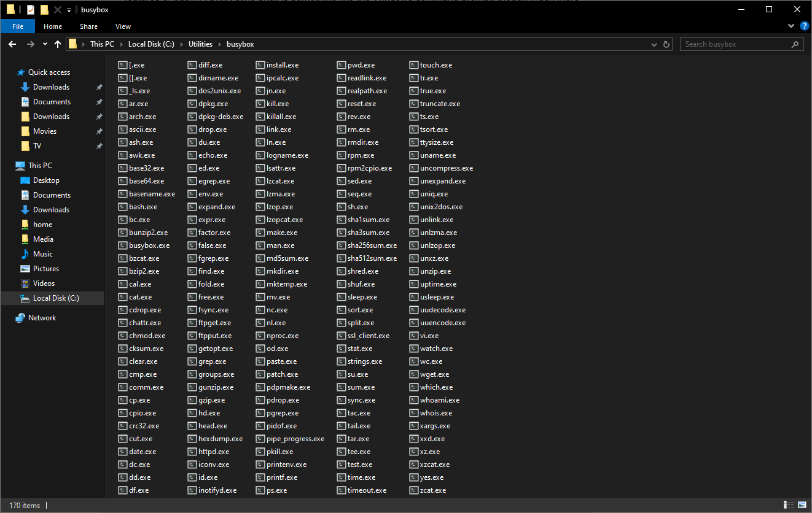Open pinned TV folder in Quick access
This screenshot has width=812, height=513.
click(37, 146)
